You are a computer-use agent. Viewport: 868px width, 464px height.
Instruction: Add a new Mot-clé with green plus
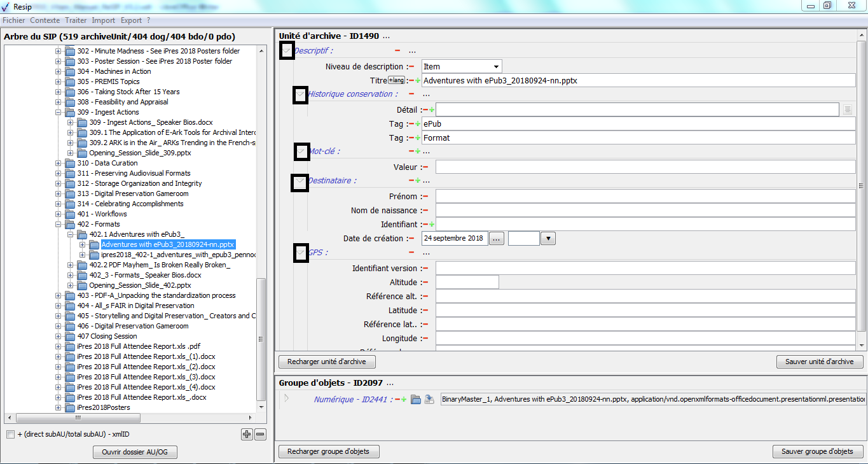pyautogui.click(x=418, y=151)
